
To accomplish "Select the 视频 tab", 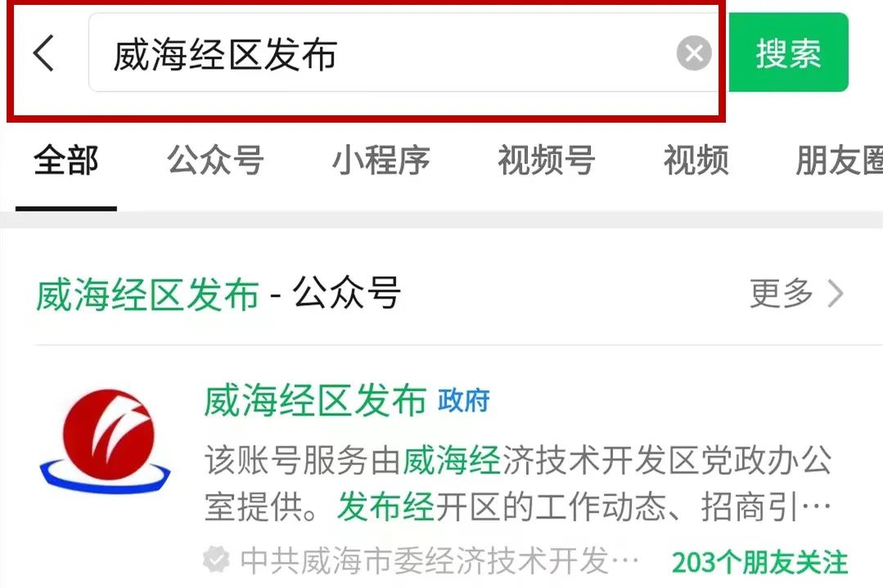I will tap(696, 160).
